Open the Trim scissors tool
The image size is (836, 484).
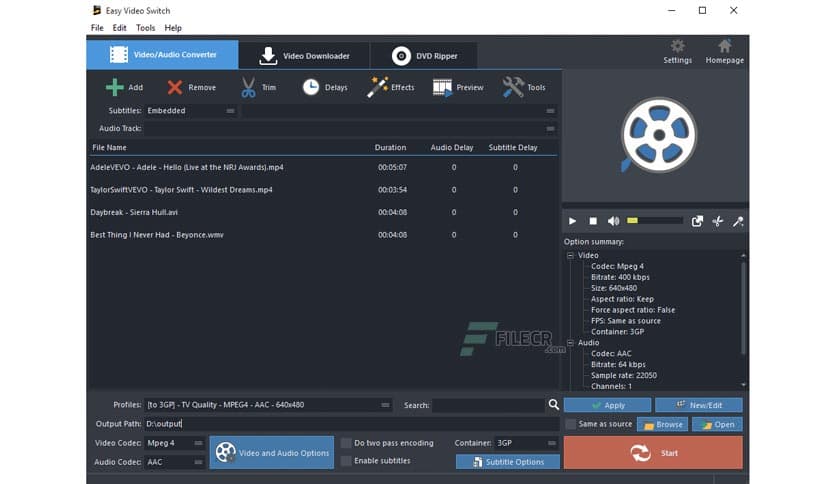[x=248, y=87]
